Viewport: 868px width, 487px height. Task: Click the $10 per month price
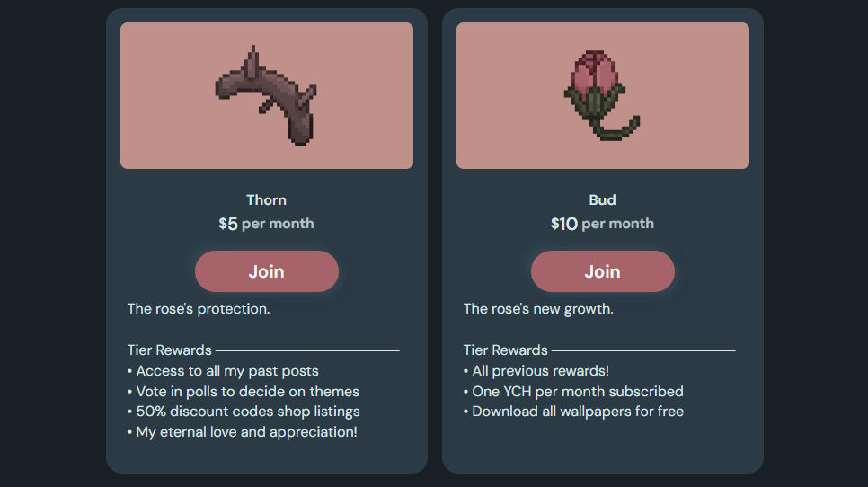pyautogui.click(x=602, y=223)
